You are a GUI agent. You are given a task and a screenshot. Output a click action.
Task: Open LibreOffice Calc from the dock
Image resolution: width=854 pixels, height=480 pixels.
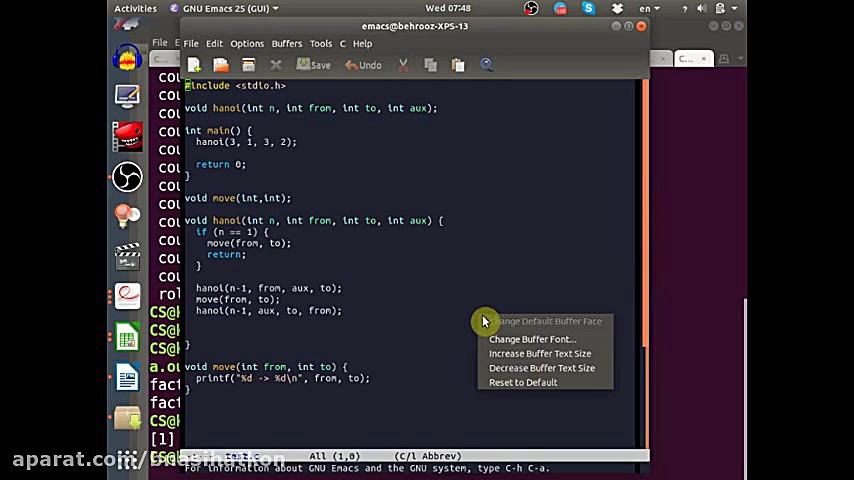(127, 336)
